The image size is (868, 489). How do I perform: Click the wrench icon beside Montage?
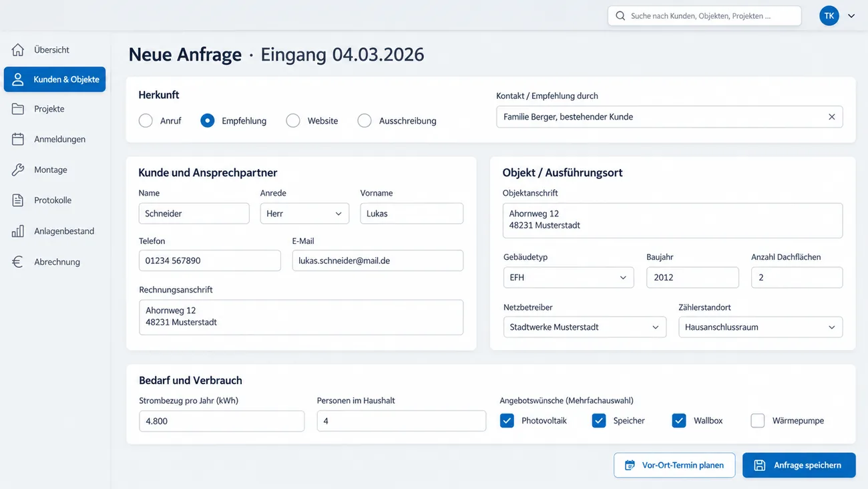[18, 170]
